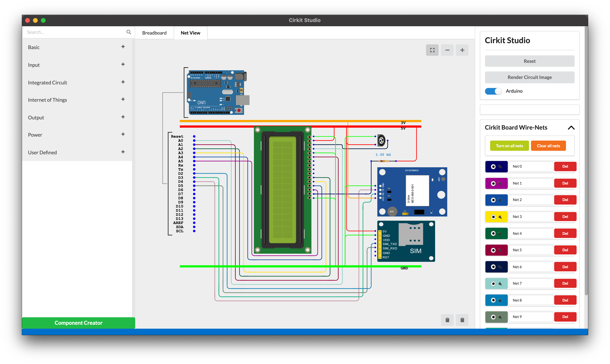Zoom in the circuit canvas with plus icon
This screenshot has width=610, height=364.
tap(462, 50)
